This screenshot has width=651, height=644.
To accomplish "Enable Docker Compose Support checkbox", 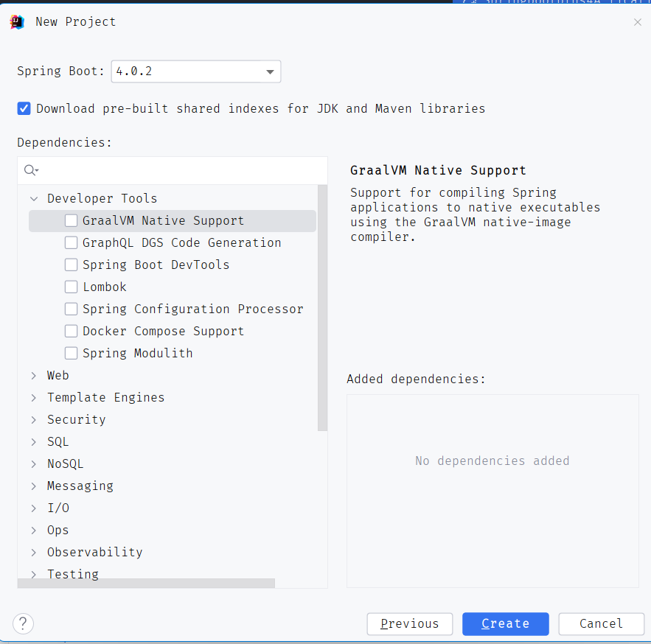I will click(71, 331).
